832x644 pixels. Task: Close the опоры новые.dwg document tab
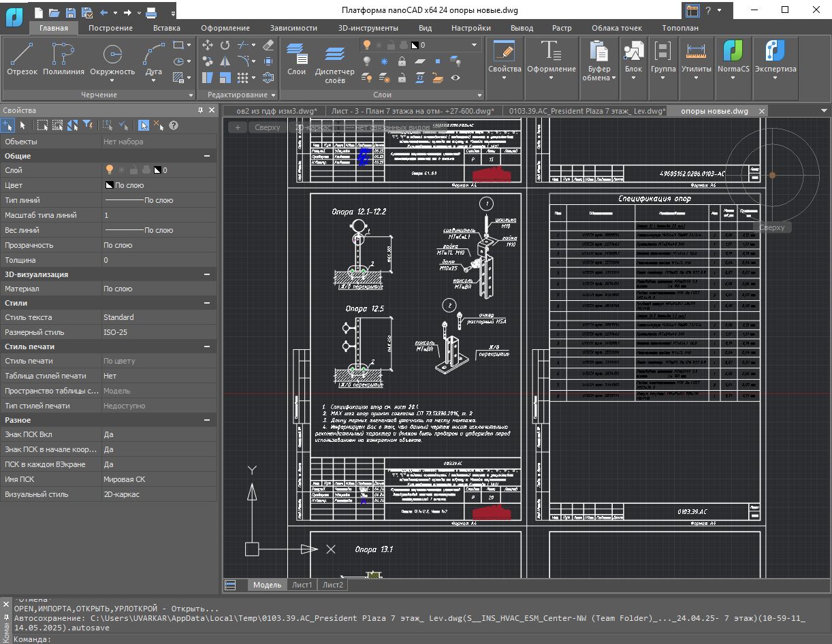point(761,111)
